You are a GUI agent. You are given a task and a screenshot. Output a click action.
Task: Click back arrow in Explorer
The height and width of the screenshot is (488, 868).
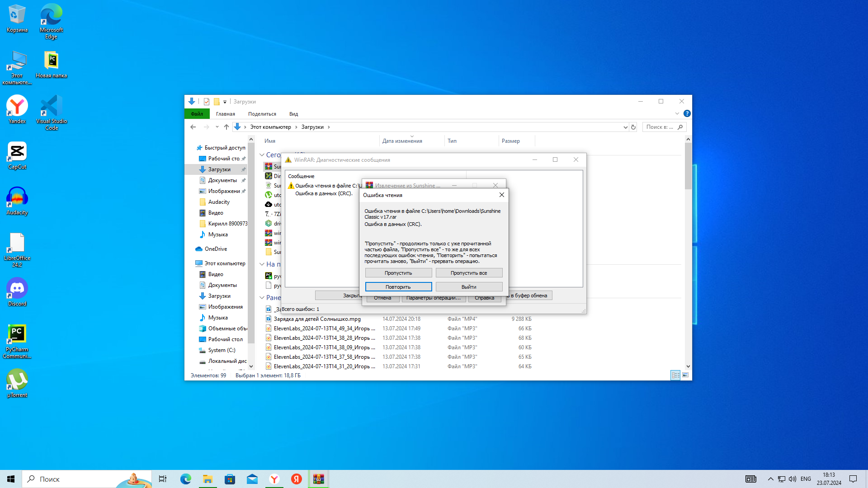click(193, 127)
